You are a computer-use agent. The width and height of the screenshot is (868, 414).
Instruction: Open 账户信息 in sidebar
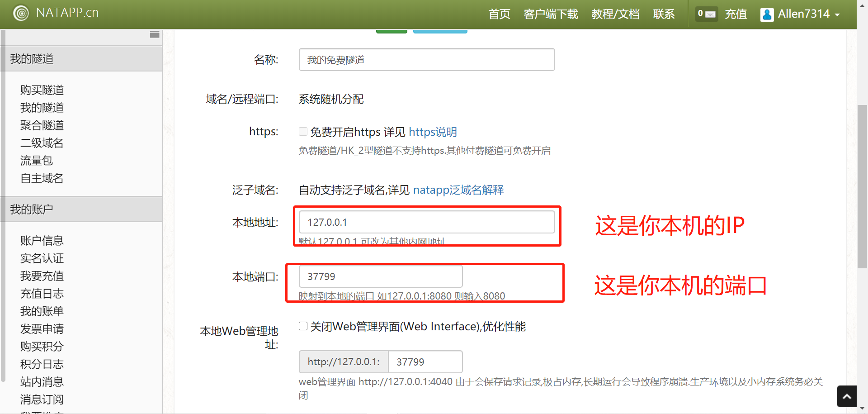[x=42, y=241]
